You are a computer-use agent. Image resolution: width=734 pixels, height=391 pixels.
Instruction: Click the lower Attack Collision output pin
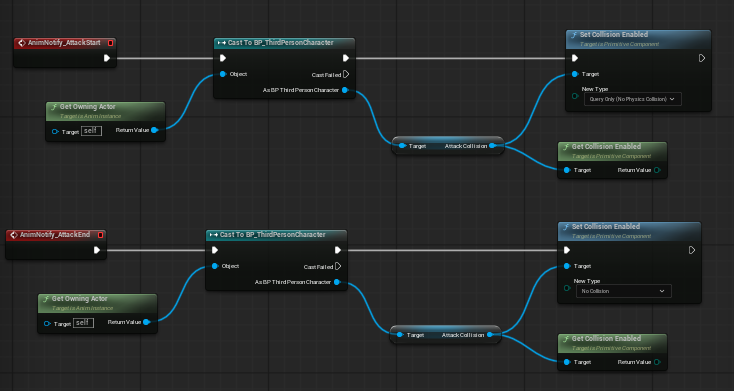tap(490, 335)
